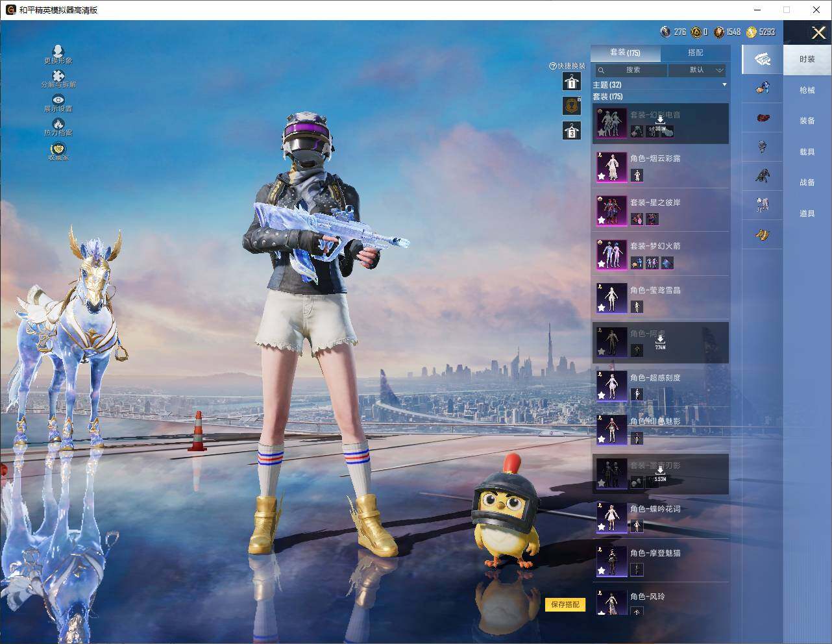Open the 道具 category tab
Viewport: 832px width, 644px height.
coord(807,214)
